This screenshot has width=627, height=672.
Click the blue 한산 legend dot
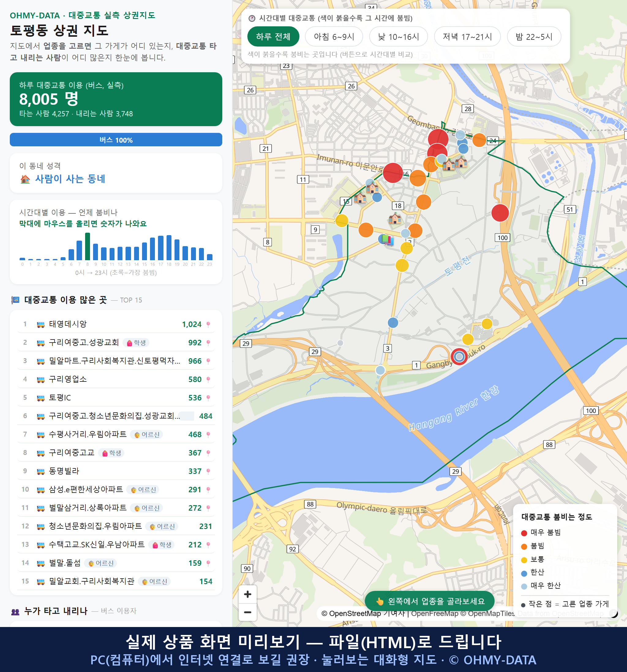tap(524, 573)
